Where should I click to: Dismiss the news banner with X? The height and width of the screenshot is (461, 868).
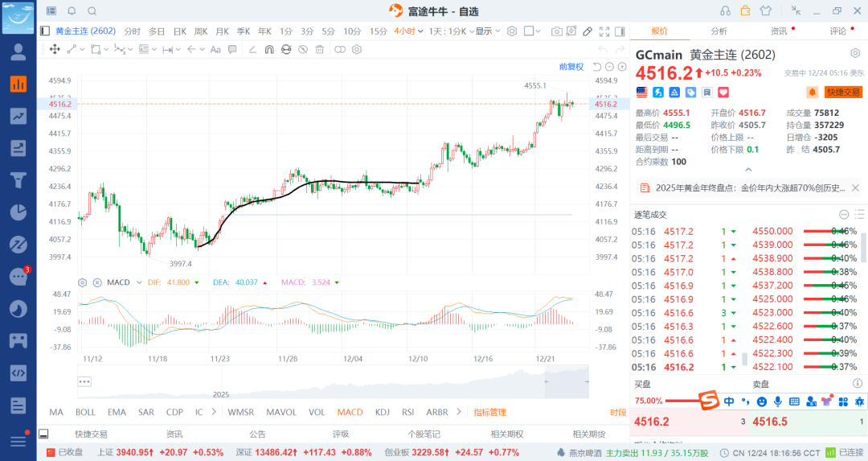(855, 187)
